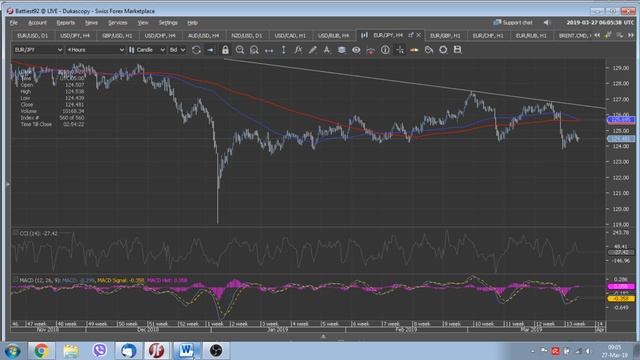This screenshot has height=360, width=640.
Task: Click the zoom in magnifier icon
Action: 254,50
